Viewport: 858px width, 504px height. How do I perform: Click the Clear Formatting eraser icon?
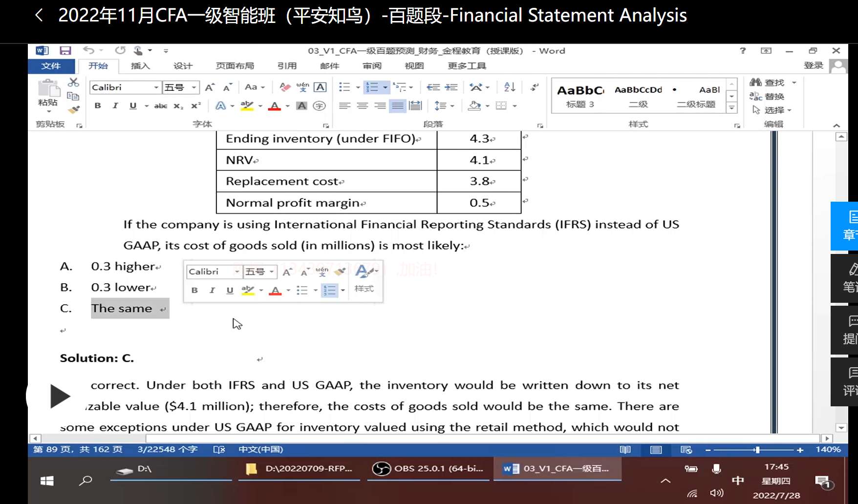285,87
